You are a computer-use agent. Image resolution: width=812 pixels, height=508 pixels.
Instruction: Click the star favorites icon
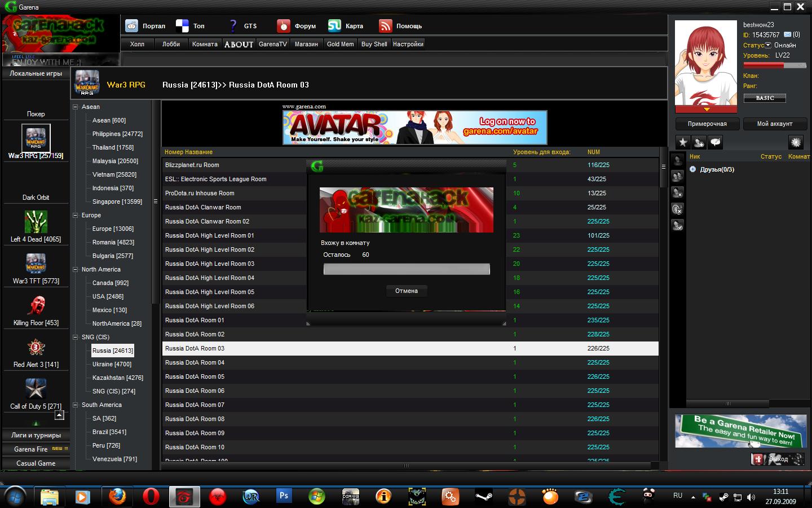[683, 142]
